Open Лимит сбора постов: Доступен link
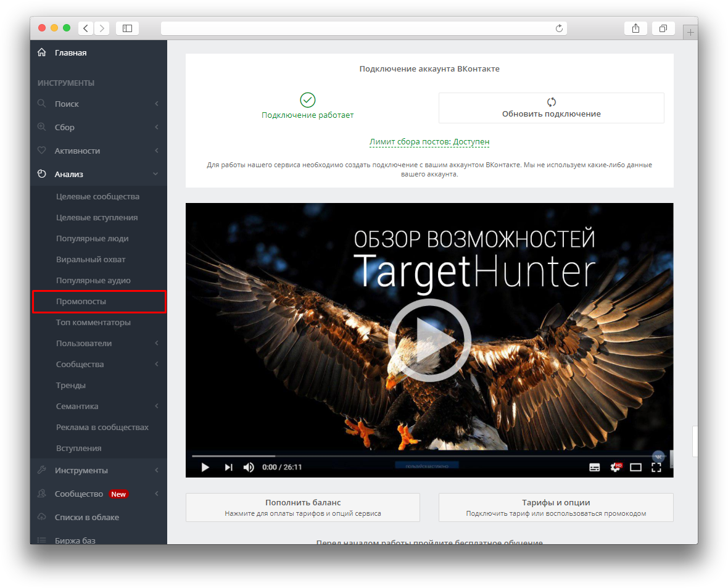The width and height of the screenshot is (728, 588). pos(429,142)
